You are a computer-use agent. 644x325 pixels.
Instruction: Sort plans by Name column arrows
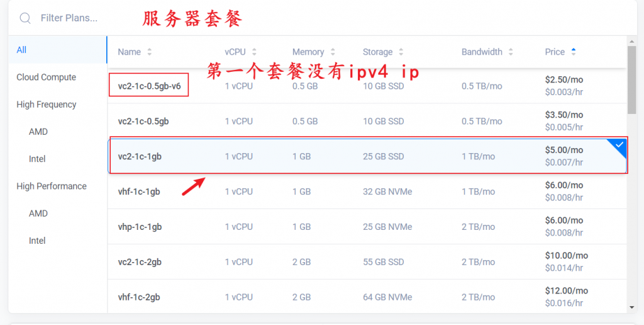(150, 52)
